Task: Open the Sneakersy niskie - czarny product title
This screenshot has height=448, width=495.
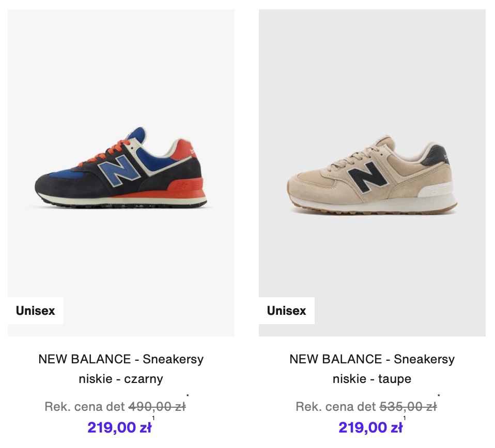Action: point(121,369)
